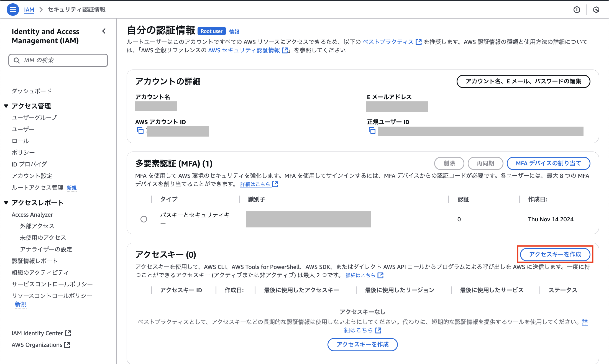The image size is (609, 364).
Task: Click the search magnifier icon in IAM search
Action: (x=17, y=60)
